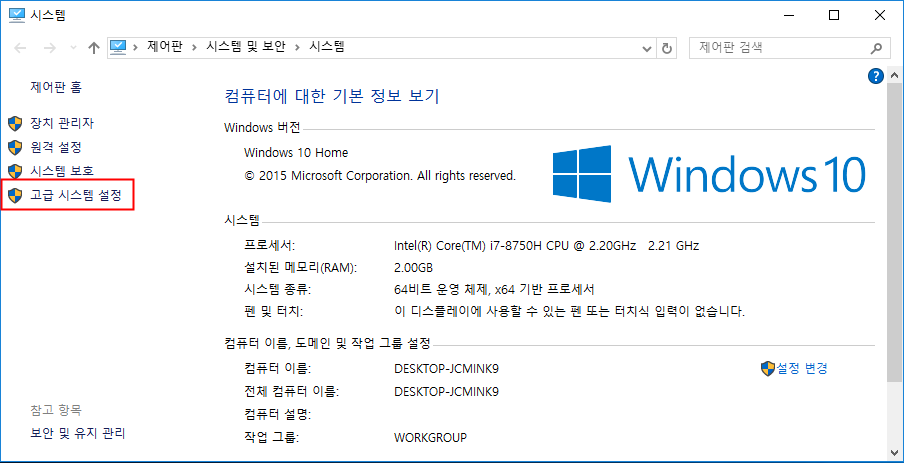Click shield icon beside 장치 관리자
The width and height of the screenshot is (904, 463).
[x=15, y=123]
